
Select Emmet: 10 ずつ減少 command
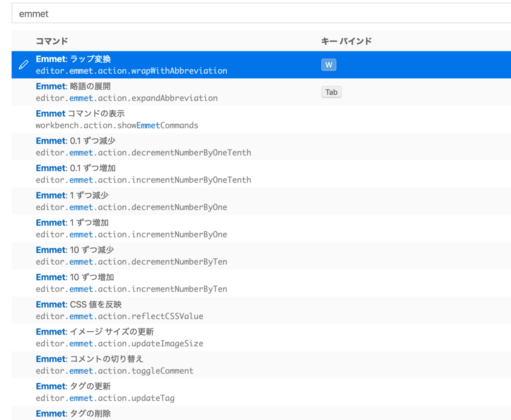(75, 250)
